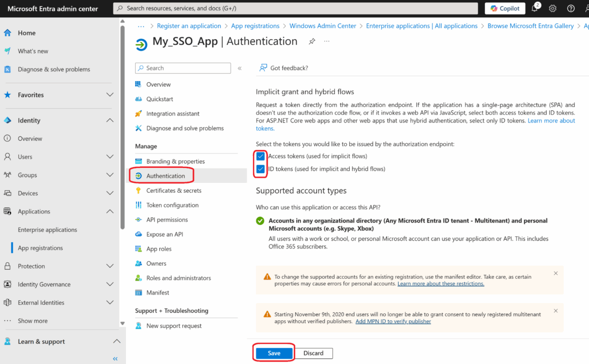The height and width of the screenshot is (364, 589).
Task: Expand the External Identities chevron
Action: (x=109, y=302)
